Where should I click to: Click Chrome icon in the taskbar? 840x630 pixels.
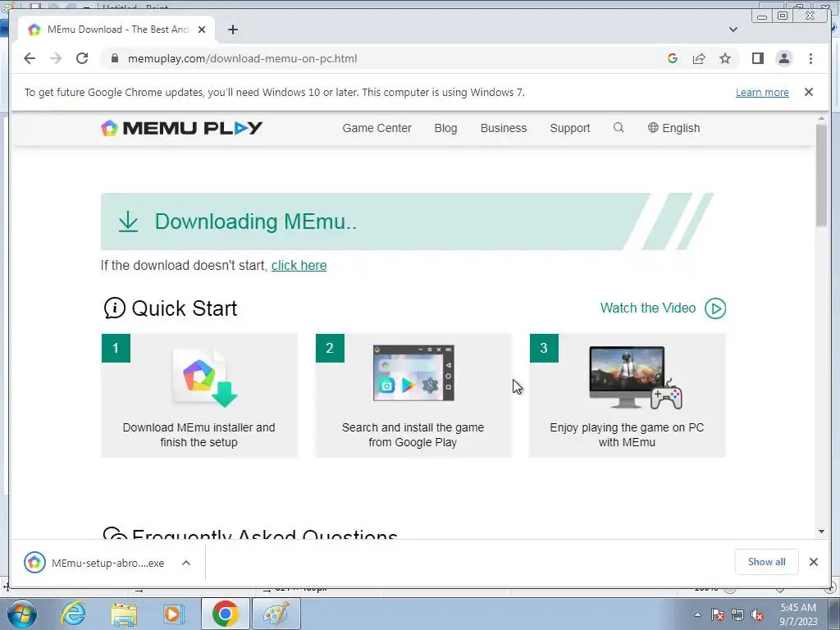[225, 614]
